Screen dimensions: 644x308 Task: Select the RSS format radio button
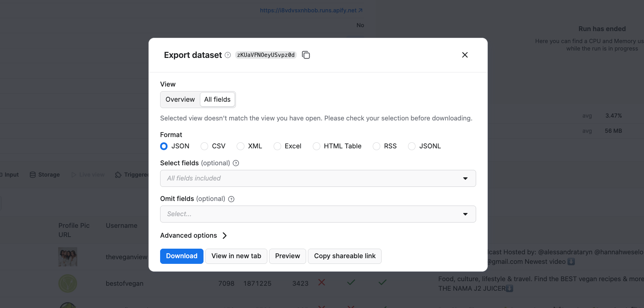(x=377, y=146)
